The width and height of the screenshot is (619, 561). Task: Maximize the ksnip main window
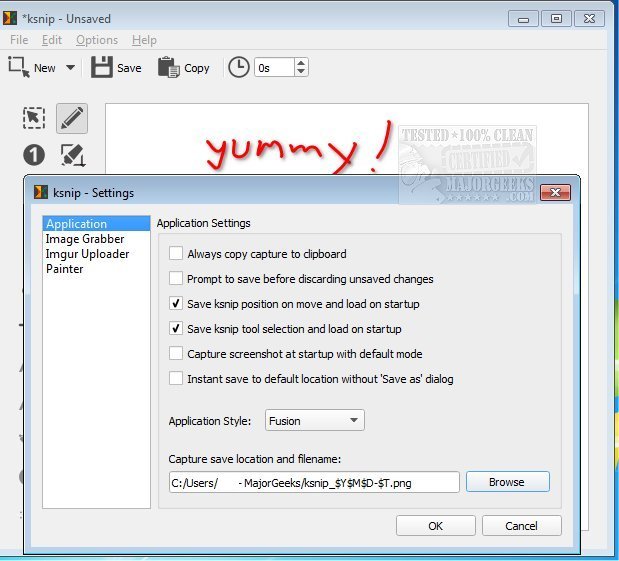pos(556,19)
